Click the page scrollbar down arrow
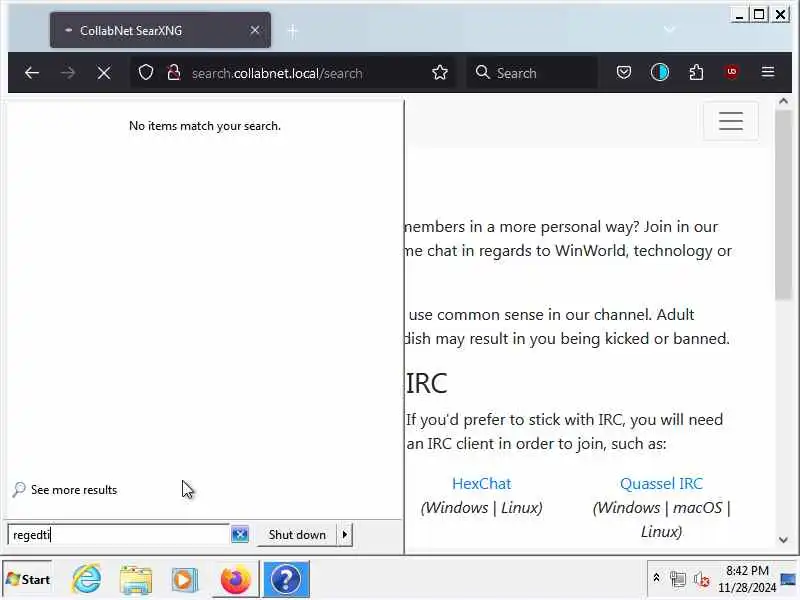800x600 pixels. (783, 540)
